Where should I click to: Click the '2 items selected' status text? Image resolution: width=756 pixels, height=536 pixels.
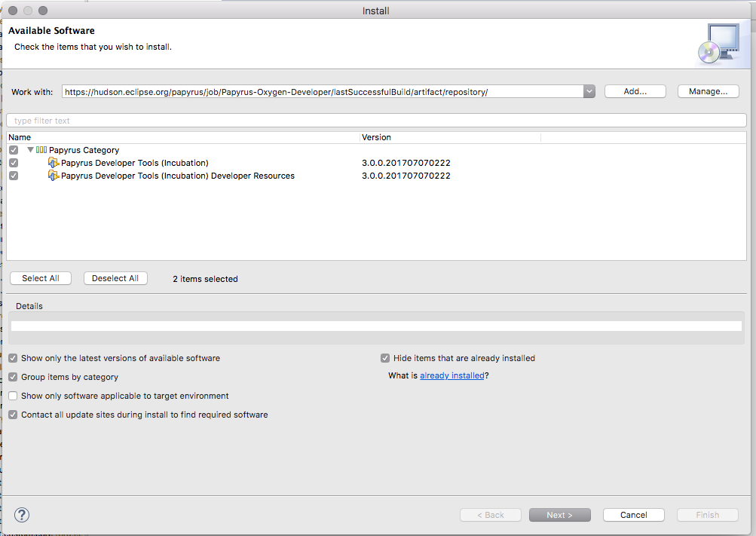click(x=205, y=279)
